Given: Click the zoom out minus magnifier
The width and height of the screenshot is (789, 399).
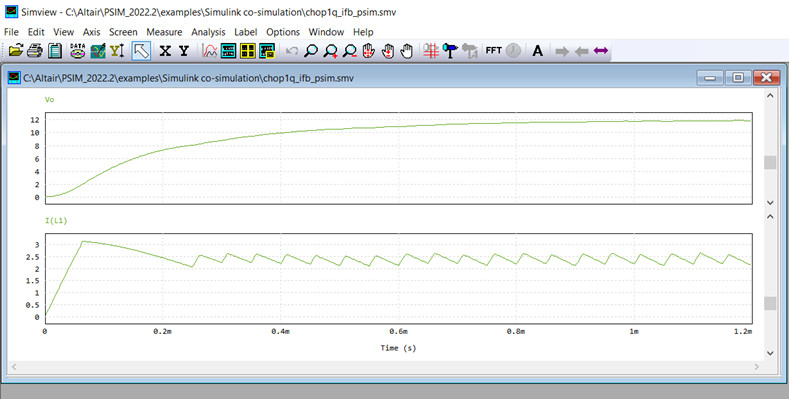Looking at the screenshot, I should (349, 51).
